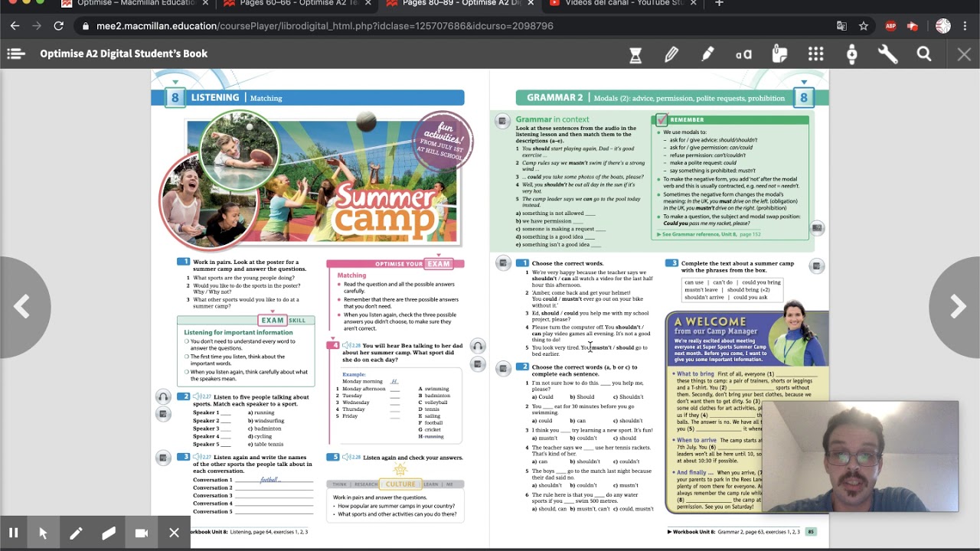
Task: Open the activity icon beside the Remember box
Action: click(x=817, y=228)
